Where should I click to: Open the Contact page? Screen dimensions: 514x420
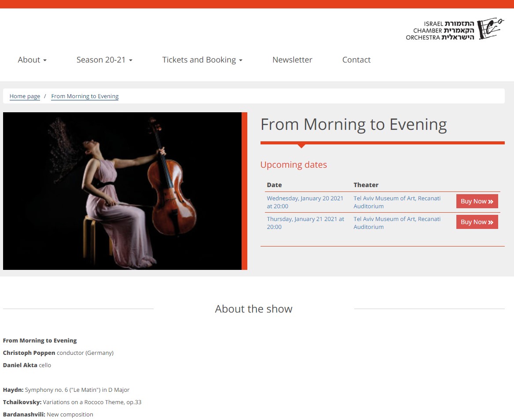point(356,60)
